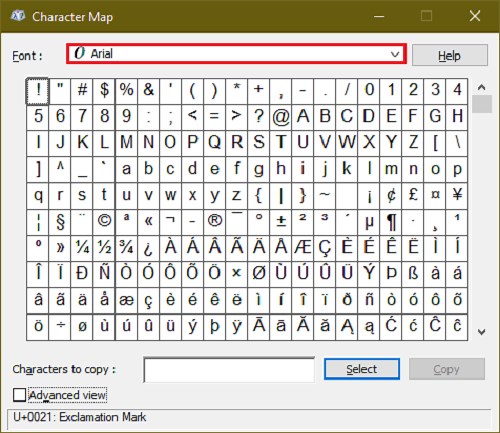Select the Æ ligature capital character
This screenshot has height=433, width=500.
click(x=303, y=248)
